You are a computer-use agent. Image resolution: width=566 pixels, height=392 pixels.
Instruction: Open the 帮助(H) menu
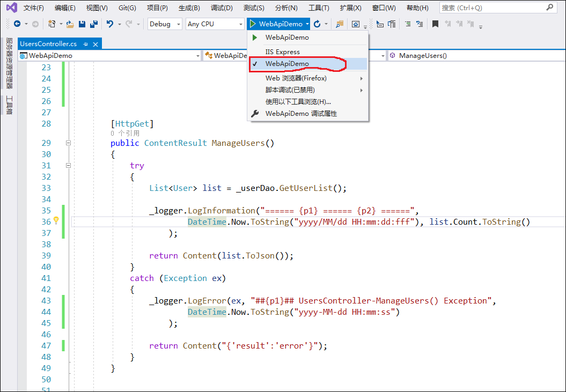click(417, 8)
